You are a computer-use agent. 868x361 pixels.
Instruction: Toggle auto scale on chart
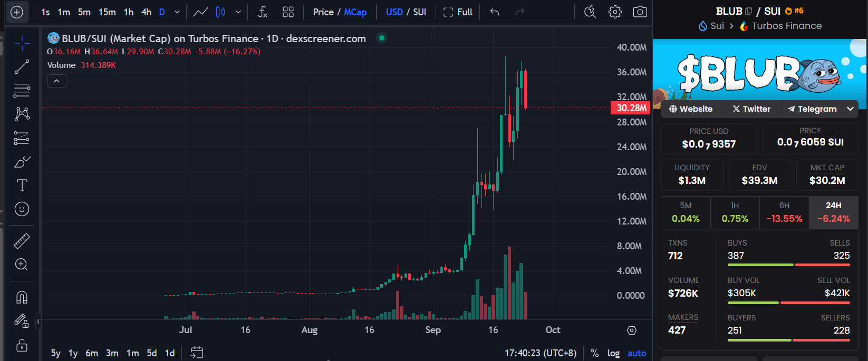coord(636,353)
